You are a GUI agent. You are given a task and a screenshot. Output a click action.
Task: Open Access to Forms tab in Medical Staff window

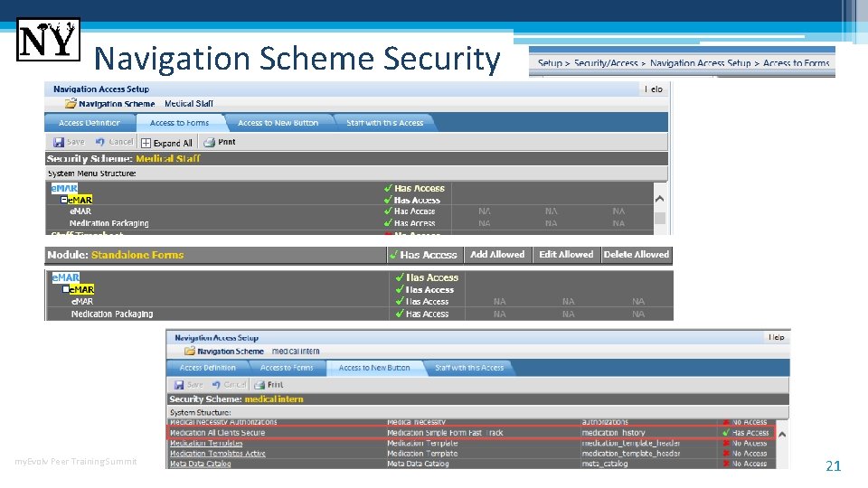179,123
